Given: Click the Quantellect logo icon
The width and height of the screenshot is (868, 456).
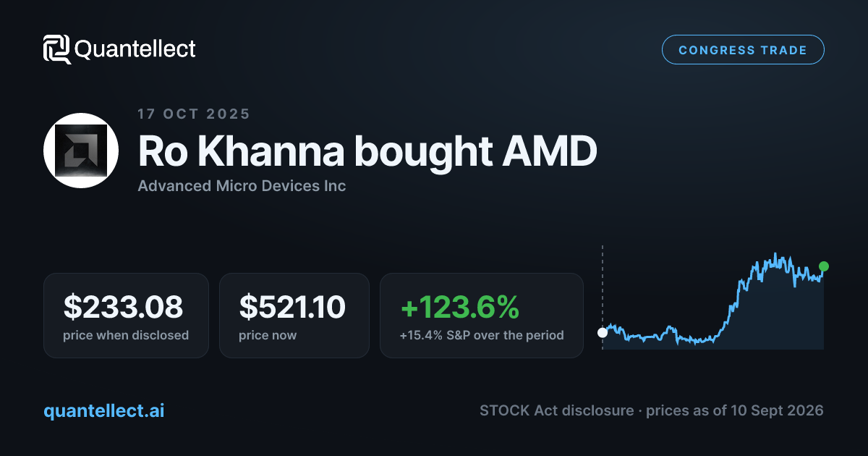Looking at the screenshot, I should point(57,49).
